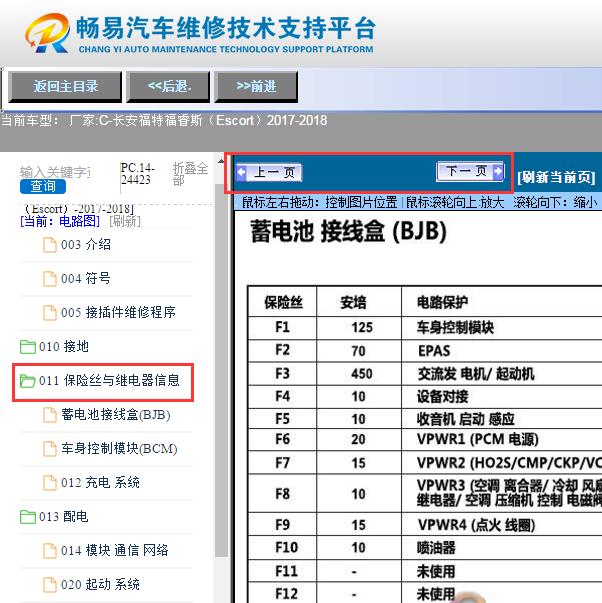Go back with the <<后退 button
This screenshot has width=602, height=603.
[x=168, y=87]
